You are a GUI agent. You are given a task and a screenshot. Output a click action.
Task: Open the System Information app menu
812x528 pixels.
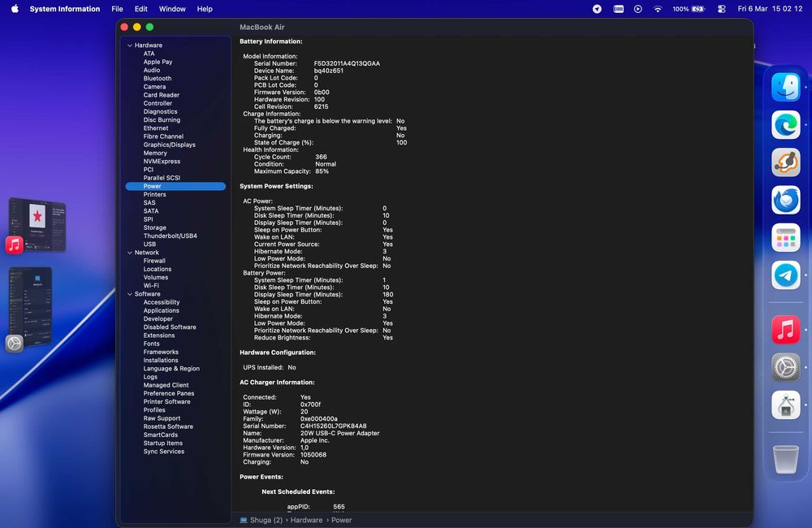tap(65, 9)
